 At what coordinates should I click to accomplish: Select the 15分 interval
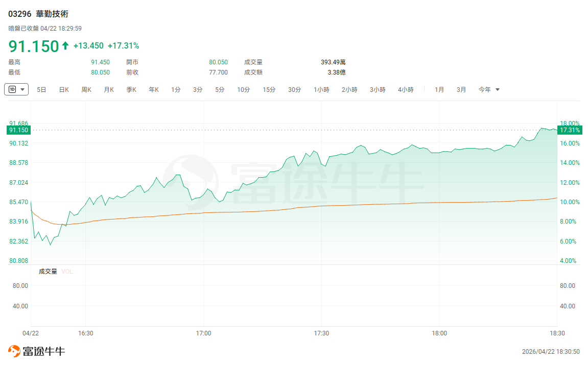(x=269, y=89)
